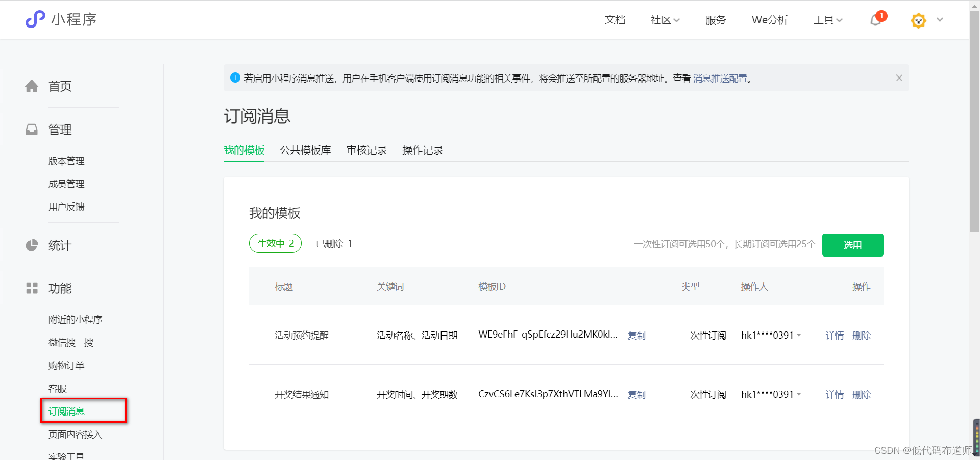
Task: Expand operator dropdown in 开奖结果通知 row
Action: click(x=799, y=394)
